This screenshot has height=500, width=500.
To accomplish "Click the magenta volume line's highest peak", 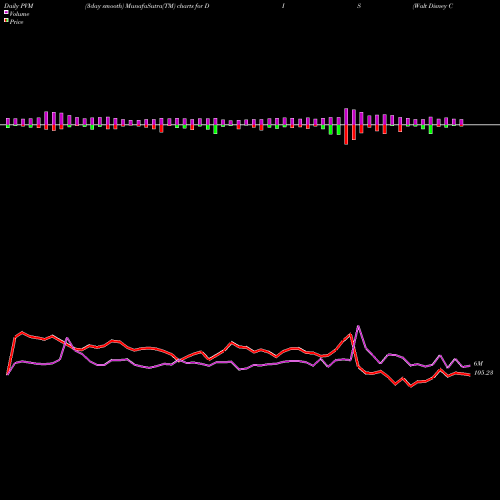I will [x=358, y=326].
